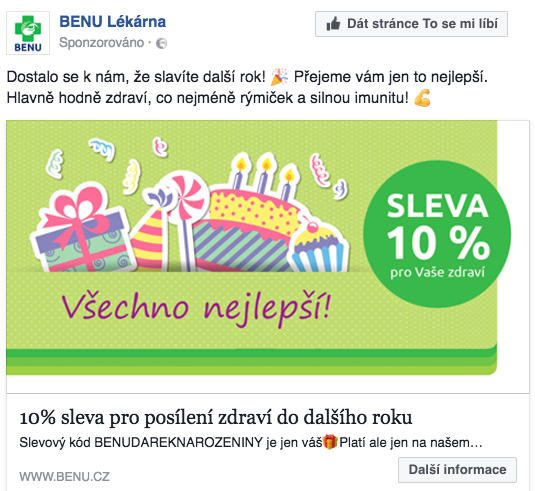Viewport: 535px width, 491px height.
Task: Click the Sponzorováno label
Action: (101, 43)
